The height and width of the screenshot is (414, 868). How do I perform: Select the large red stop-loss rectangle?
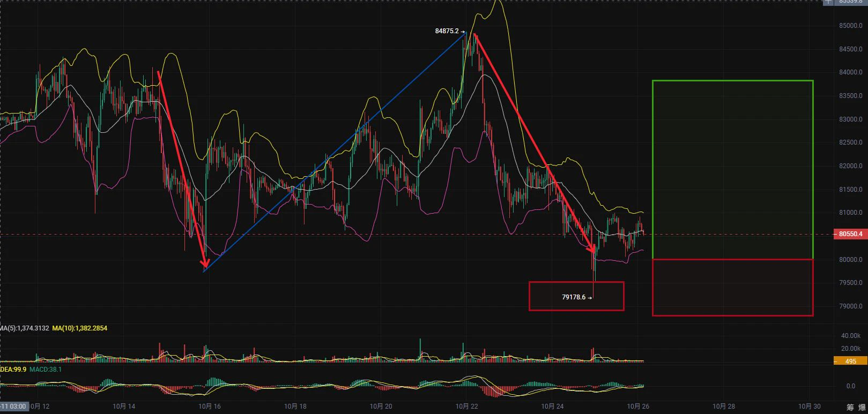point(732,288)
